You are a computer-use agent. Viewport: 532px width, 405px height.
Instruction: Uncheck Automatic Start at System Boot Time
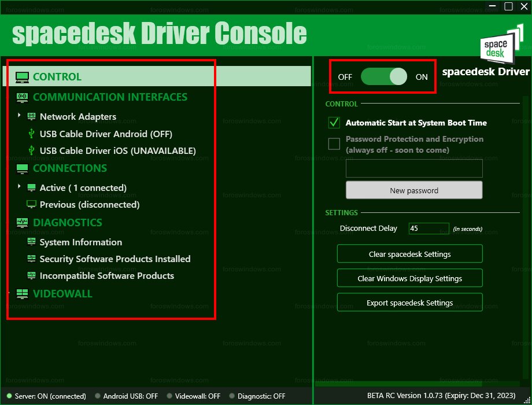click(334, 123)
